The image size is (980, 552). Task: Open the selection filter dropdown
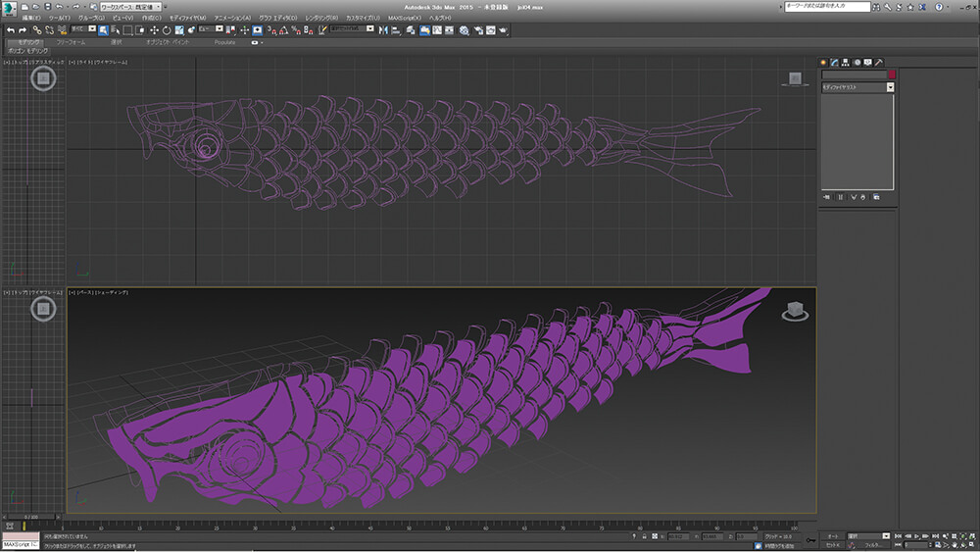point(83,28)
